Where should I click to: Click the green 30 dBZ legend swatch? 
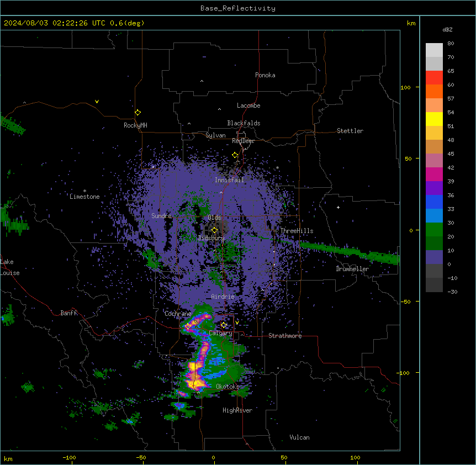[x=434, y=230]
